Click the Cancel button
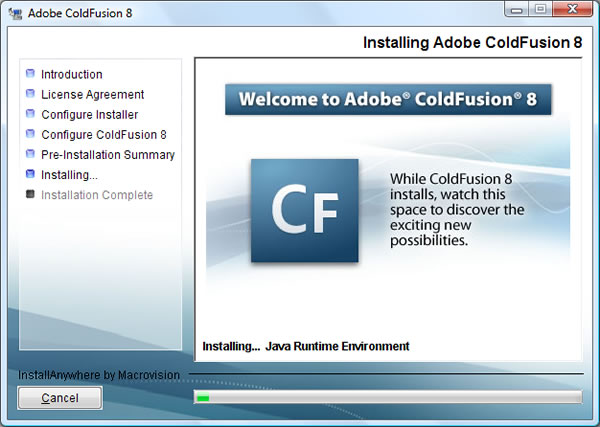The width and height of the screenshot is (600, 427). pos(60,398)
